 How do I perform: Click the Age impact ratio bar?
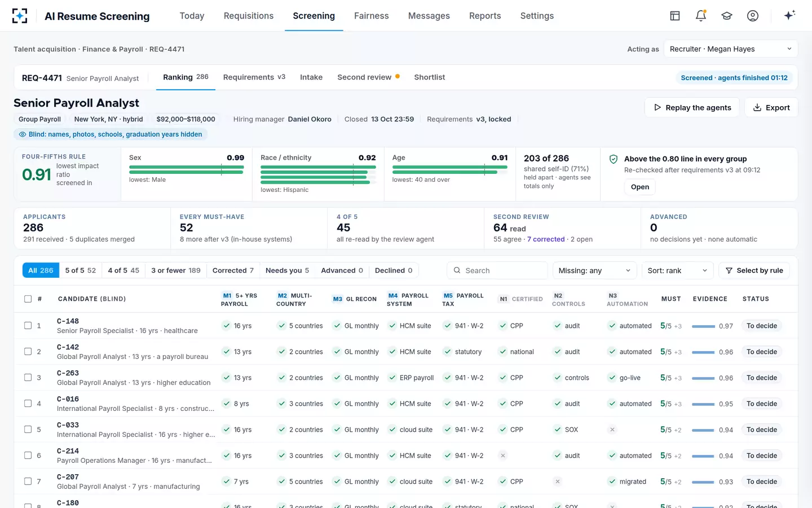(450, 169)
